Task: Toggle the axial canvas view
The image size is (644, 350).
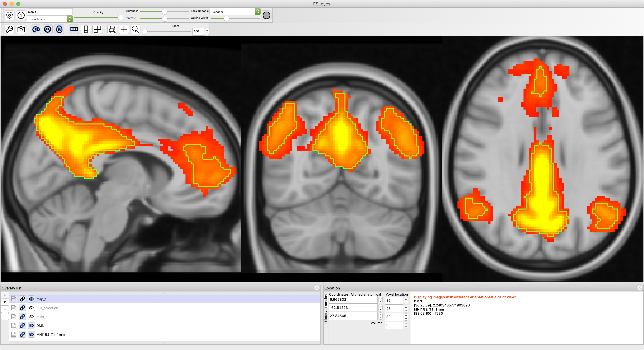Action: pos(59,29)
